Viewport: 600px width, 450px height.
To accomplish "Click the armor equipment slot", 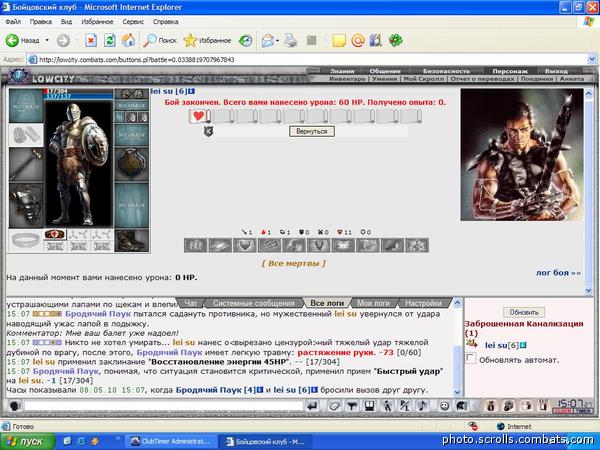I will click(x=26, y=205).
